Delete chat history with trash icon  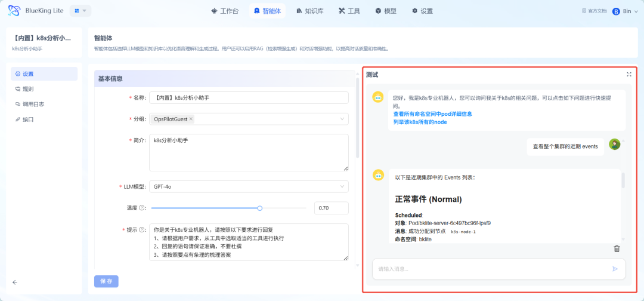tap(617, 249)
